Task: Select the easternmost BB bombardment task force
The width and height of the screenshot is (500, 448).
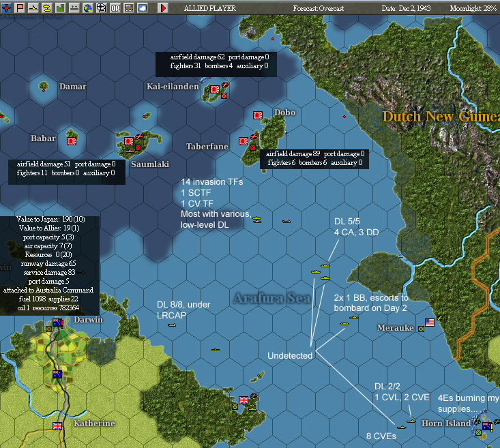Action: [354, 317]
